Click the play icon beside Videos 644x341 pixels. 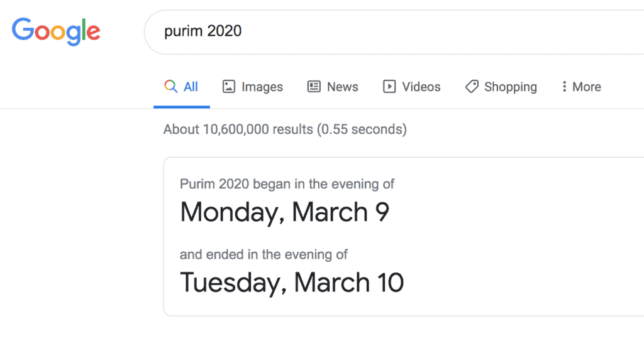click(389, 87)
